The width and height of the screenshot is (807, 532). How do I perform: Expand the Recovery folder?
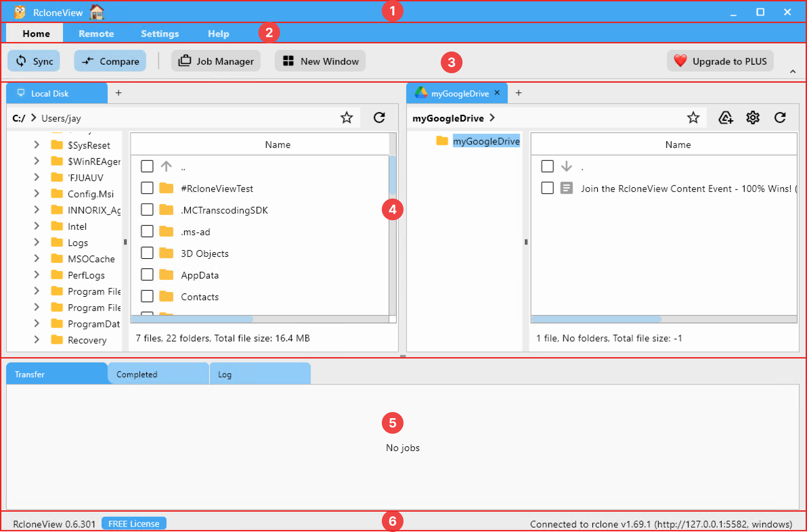37,339
